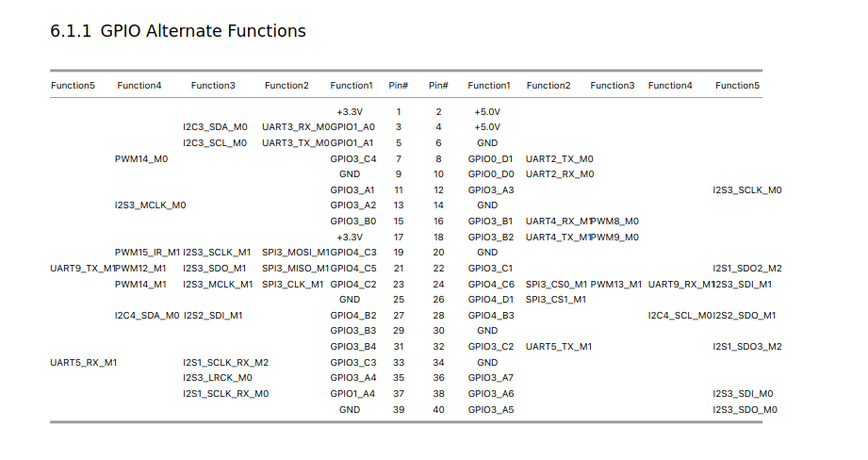
Task: Click the SPI3_CS0_M1 entry
Action: pyautogui.click(x=556, y=284)
